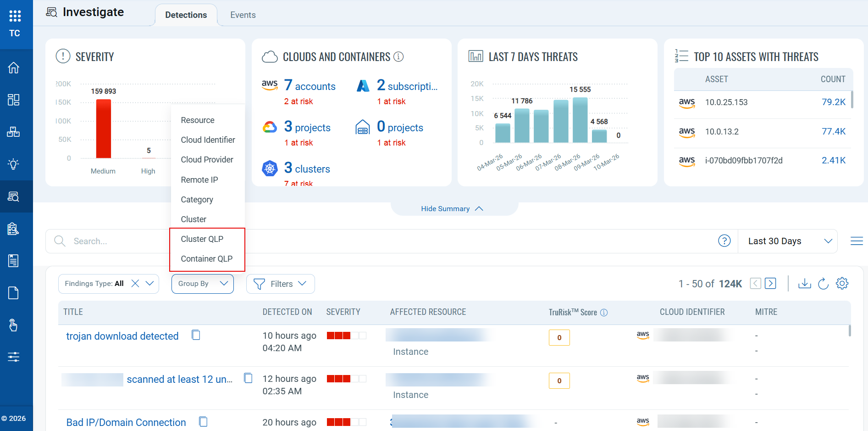Download the detections list

click(804, 284)
